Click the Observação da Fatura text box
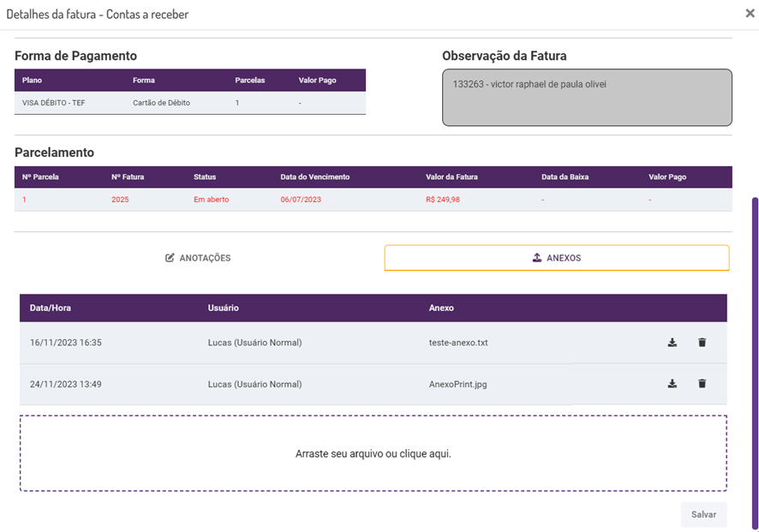Viewport: 759px width, 532px height. click(587, 98)
